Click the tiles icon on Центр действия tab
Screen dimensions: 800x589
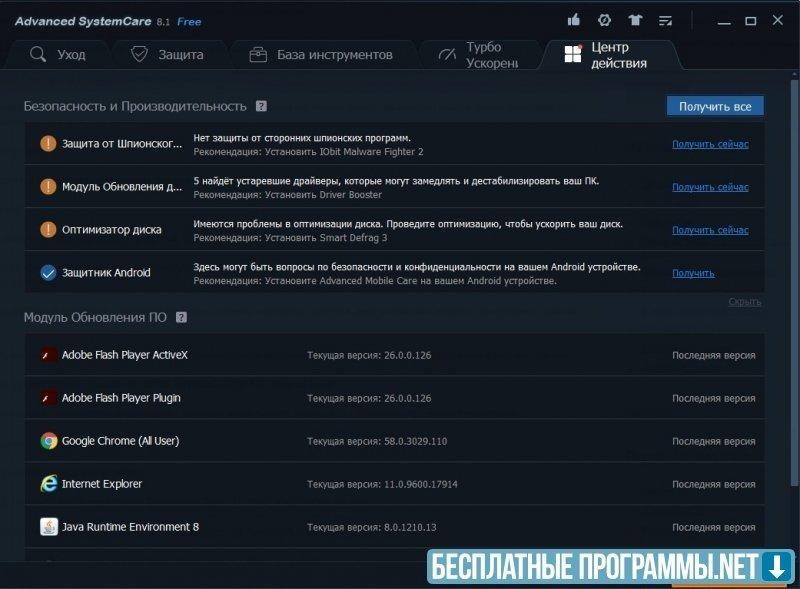click(x=573, y=54)
